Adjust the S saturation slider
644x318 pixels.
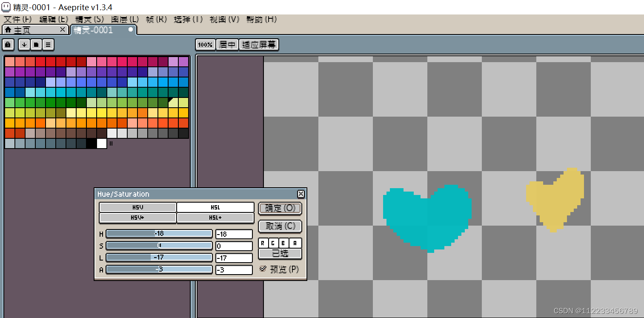point(159,246)
